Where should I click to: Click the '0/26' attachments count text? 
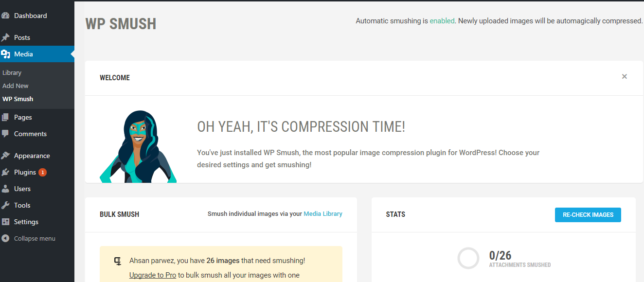(500, 255)
